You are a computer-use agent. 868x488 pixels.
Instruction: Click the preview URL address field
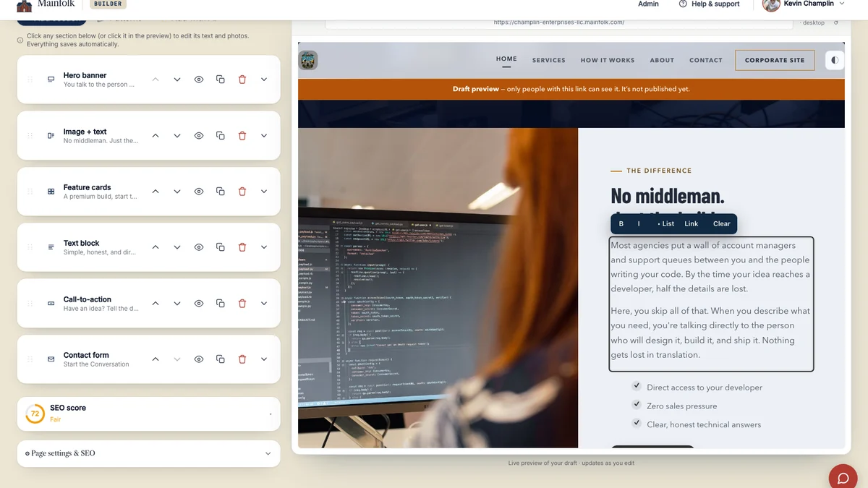[x=559, y=22]
